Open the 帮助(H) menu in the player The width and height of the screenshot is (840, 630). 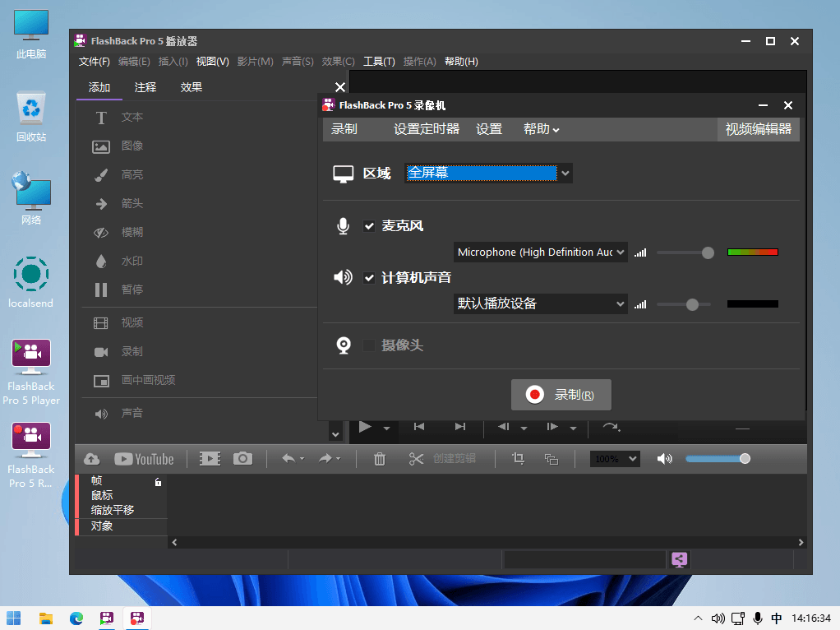tap(461, 62)
